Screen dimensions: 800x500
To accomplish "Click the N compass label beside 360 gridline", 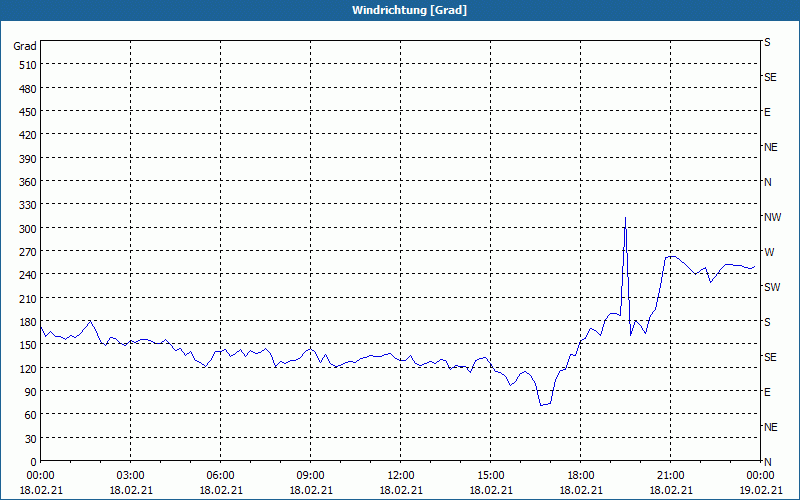I will point(767,182).
